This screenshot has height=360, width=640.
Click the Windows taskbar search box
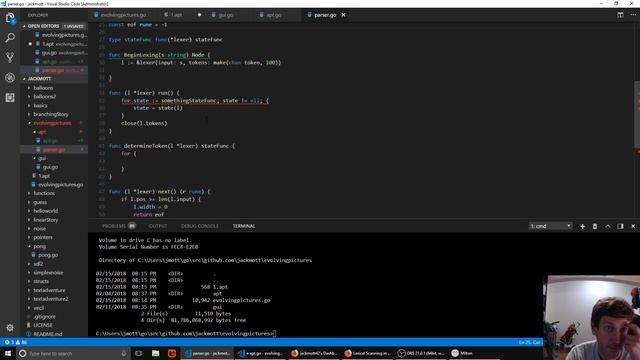point(73,353)
